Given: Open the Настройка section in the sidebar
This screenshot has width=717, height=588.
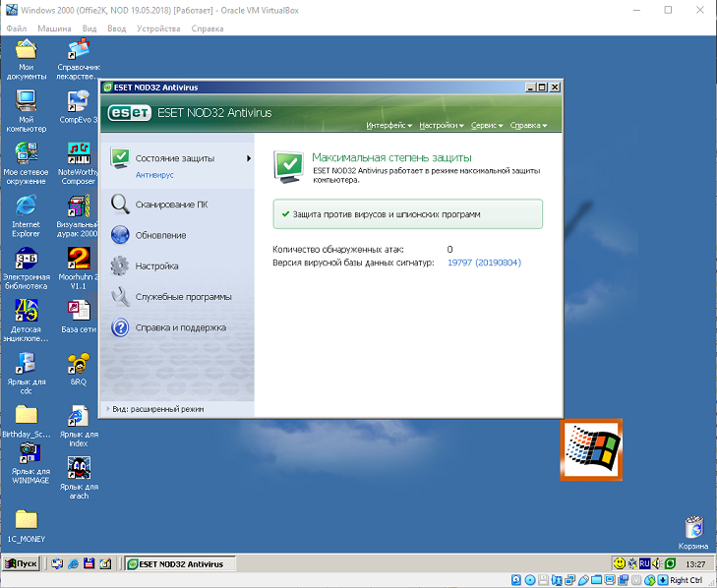Looking at the screenshot, I should coord(156,266).
